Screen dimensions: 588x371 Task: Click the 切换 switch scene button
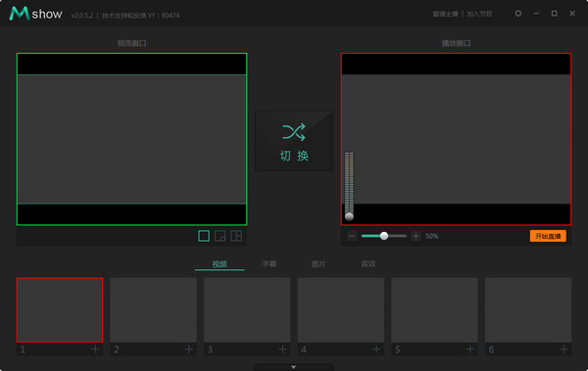pos(294,141)
